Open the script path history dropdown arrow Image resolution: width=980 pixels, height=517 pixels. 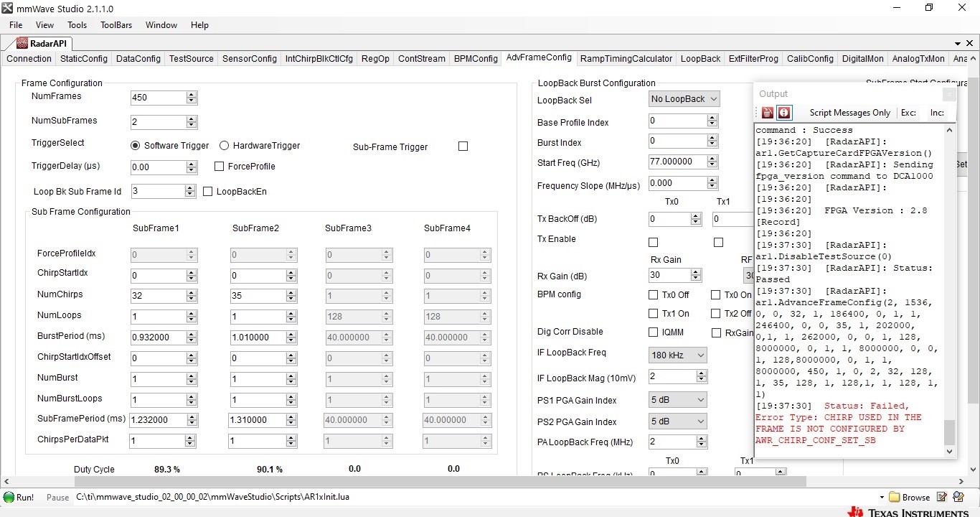click(882, 497)
